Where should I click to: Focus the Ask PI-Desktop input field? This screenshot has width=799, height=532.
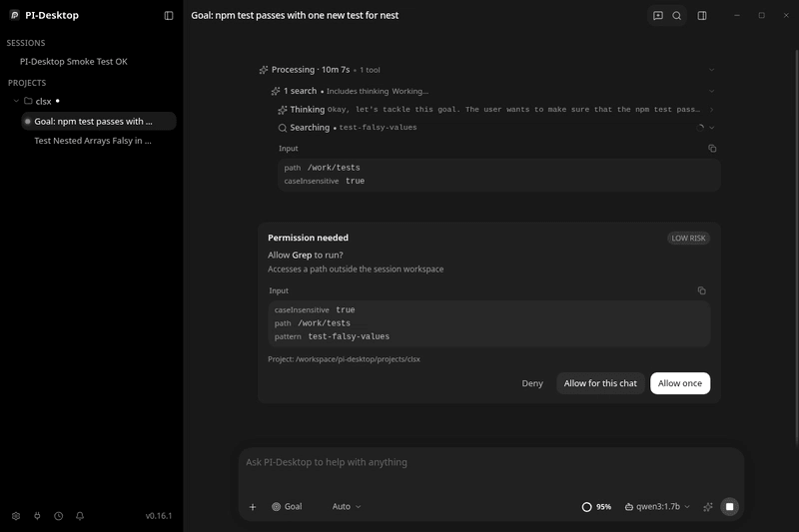490,462
